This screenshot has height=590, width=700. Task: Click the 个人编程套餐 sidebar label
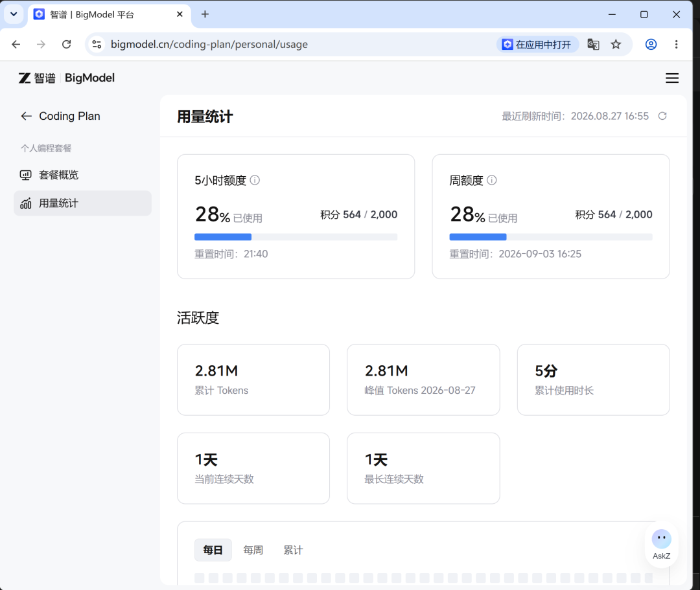click(46, 148)
